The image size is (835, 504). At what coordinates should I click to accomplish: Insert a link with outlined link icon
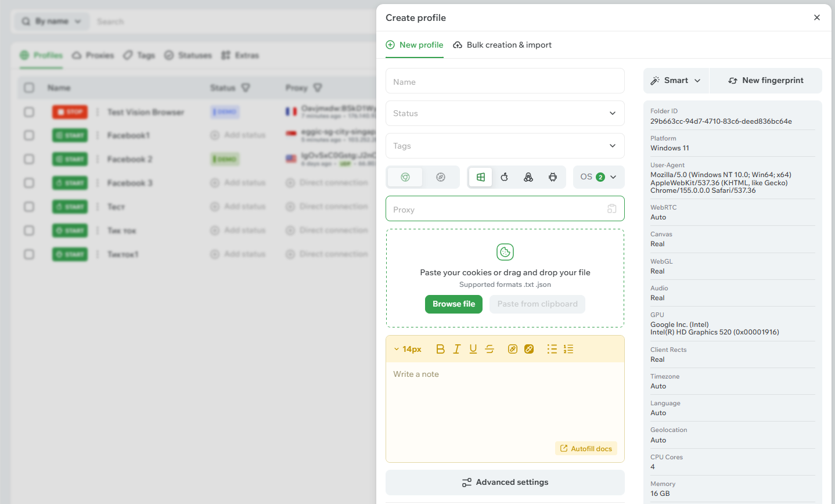(x=513, y=349)
